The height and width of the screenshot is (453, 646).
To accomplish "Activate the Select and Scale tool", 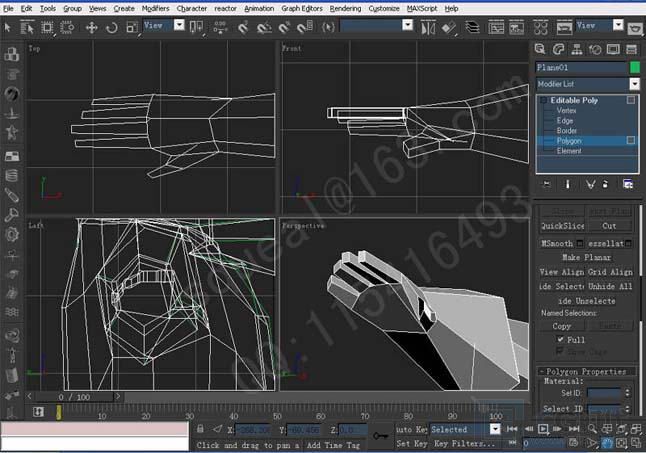I will pyautogui.click(x=132, y=28).
